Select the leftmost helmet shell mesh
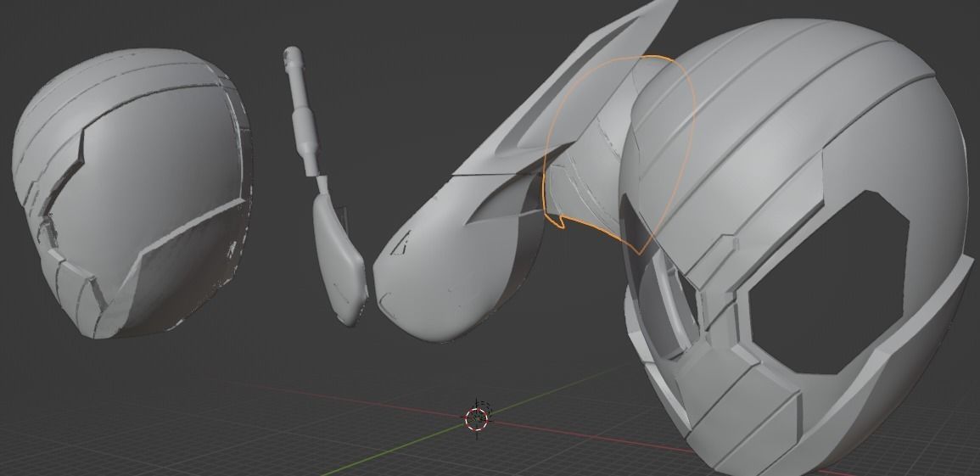The width and height of the screenshot is (980, 476). pos(134,193)
